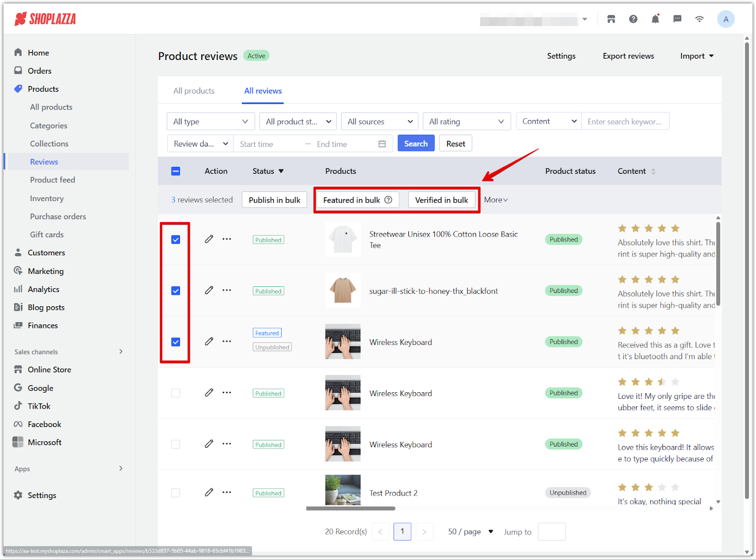Toggle the select-all checkbox in table header
This screenshot has height=559, width=756.
[x=176, y=171]
